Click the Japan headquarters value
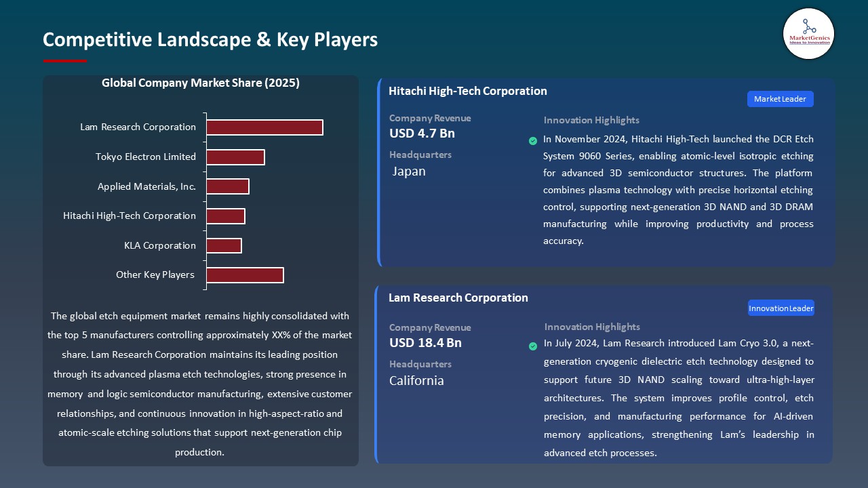The width and height of the screenshot is (868, 488). pos(410,171)
